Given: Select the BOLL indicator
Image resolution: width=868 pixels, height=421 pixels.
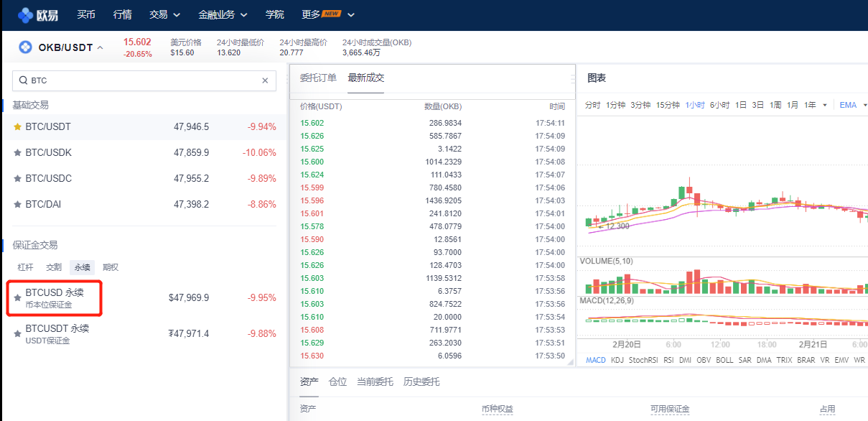Looking at the screenshot, I should [724, 360].
